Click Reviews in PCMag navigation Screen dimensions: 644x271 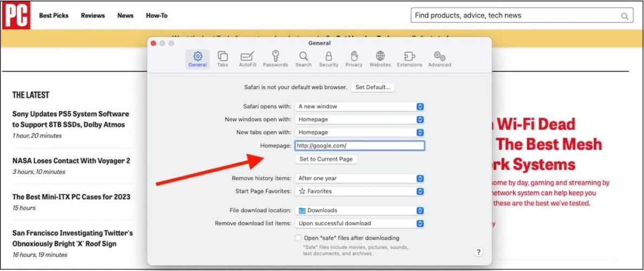[93, 16]
